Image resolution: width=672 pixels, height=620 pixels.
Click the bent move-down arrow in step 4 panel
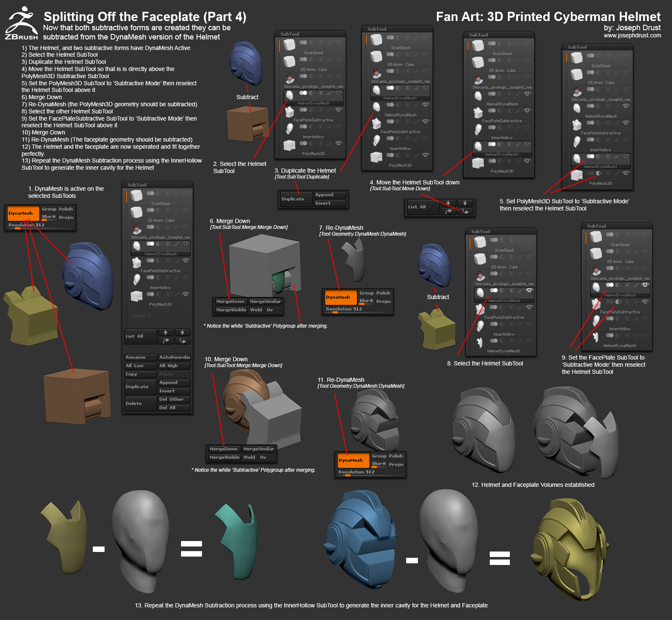pos(465,211)
